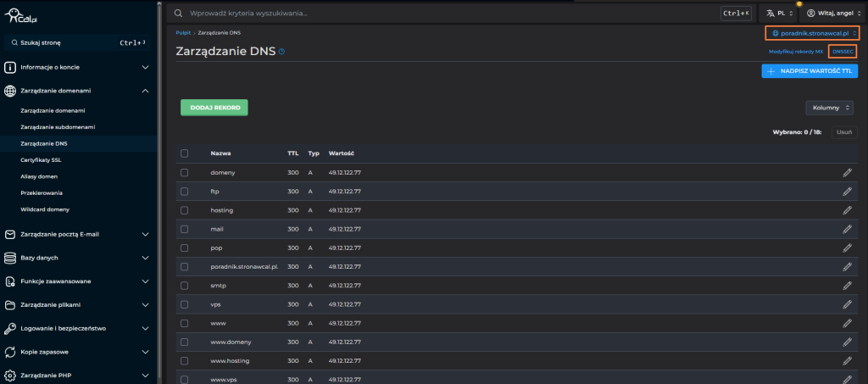Viewport: 868px width, 384px height.
Task: Check the www.domeny record checkbox
Action: pos(184,342)
